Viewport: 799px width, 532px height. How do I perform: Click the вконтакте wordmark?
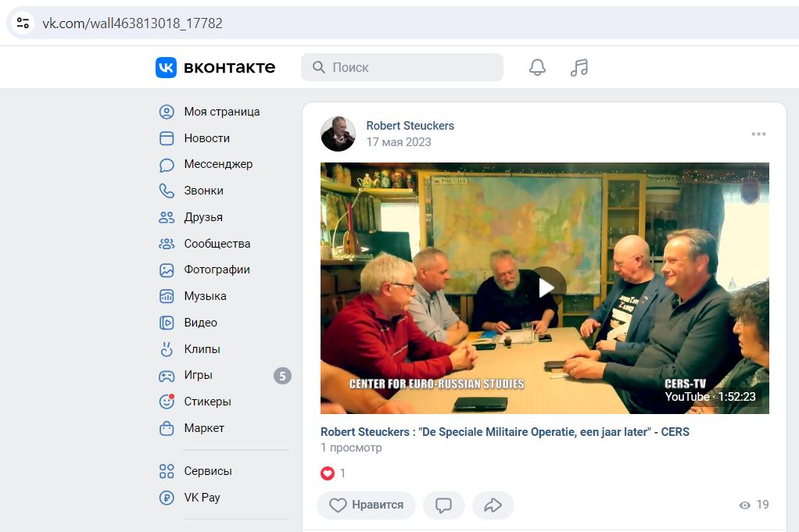pos(229,67)
